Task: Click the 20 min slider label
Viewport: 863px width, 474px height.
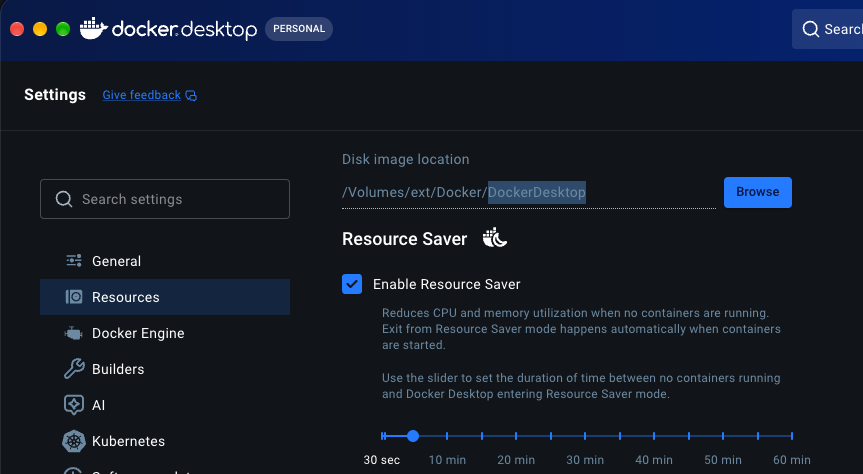Action: point(516,460)
